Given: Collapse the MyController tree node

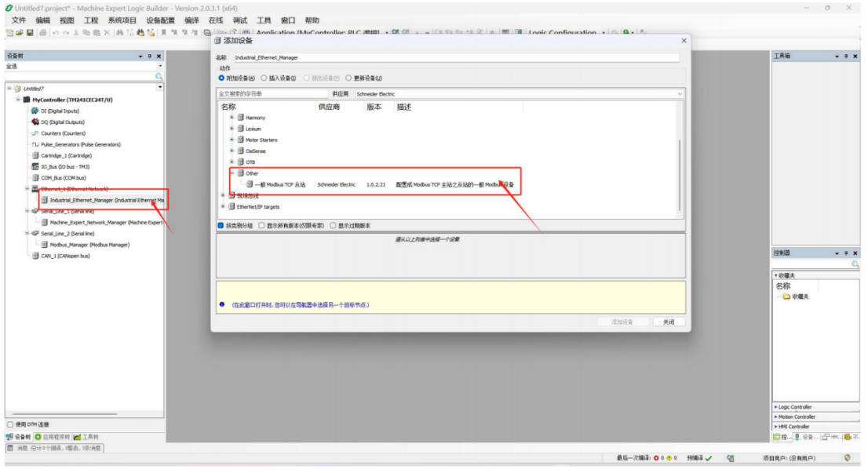Looking at the screenshot, I should [x=18, y=100].
